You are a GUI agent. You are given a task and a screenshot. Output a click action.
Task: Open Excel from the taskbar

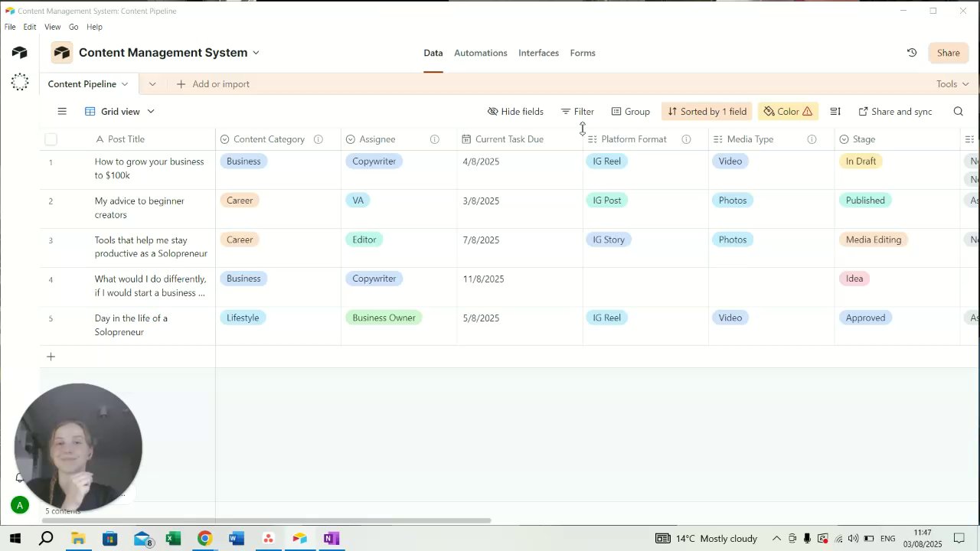coord(173,539)
